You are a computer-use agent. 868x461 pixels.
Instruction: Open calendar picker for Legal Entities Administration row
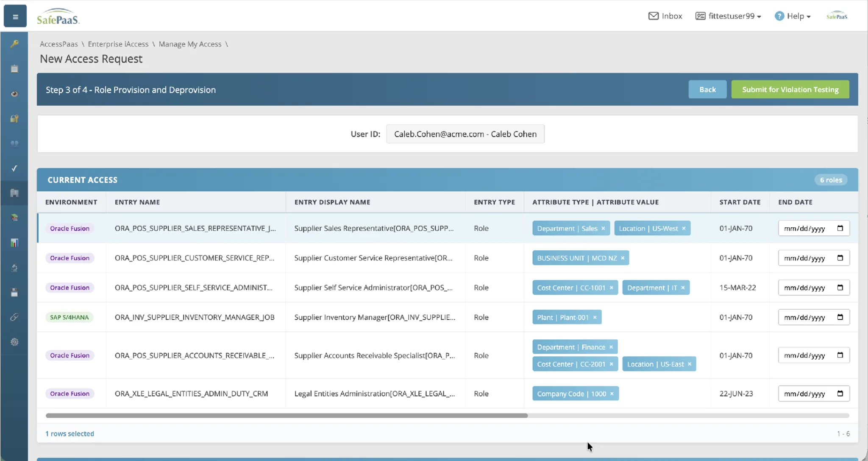pos(840,394)
